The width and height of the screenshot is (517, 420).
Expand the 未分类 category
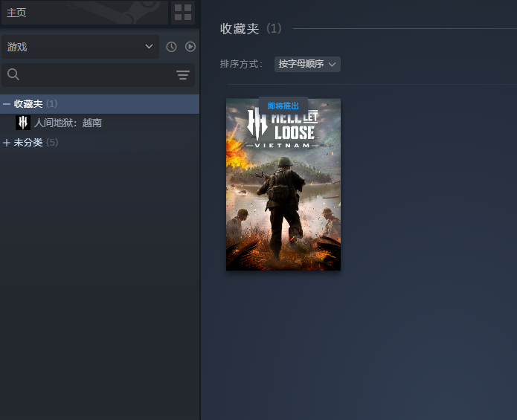click(x=6, y=143)
